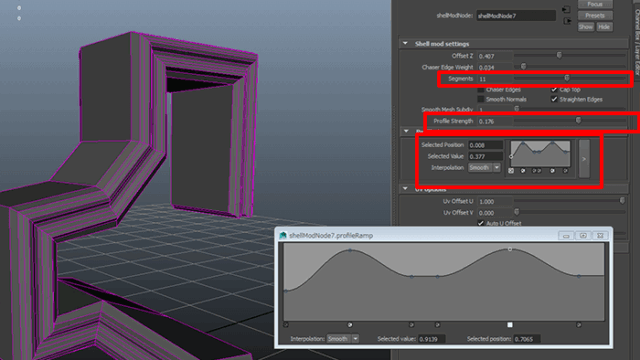Open the expanded ramp editor arrow button

pos(584,159)
